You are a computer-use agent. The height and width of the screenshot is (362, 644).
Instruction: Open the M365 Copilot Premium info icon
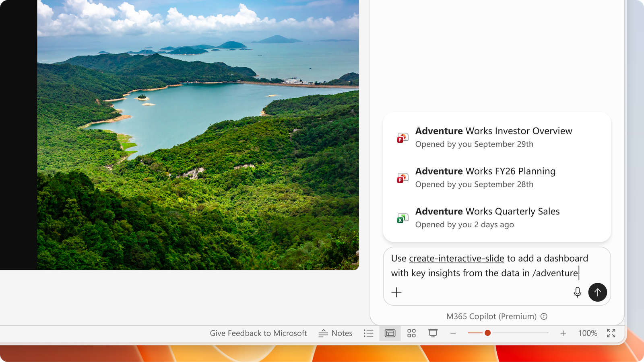544,317
